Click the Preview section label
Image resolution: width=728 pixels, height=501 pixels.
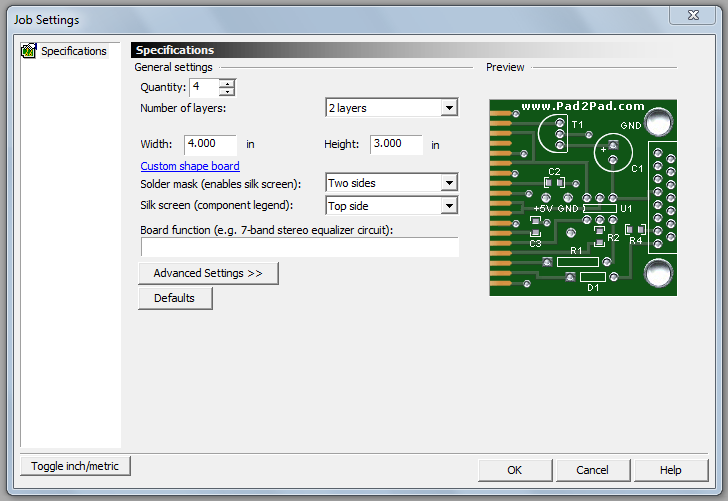coord(505,67)
